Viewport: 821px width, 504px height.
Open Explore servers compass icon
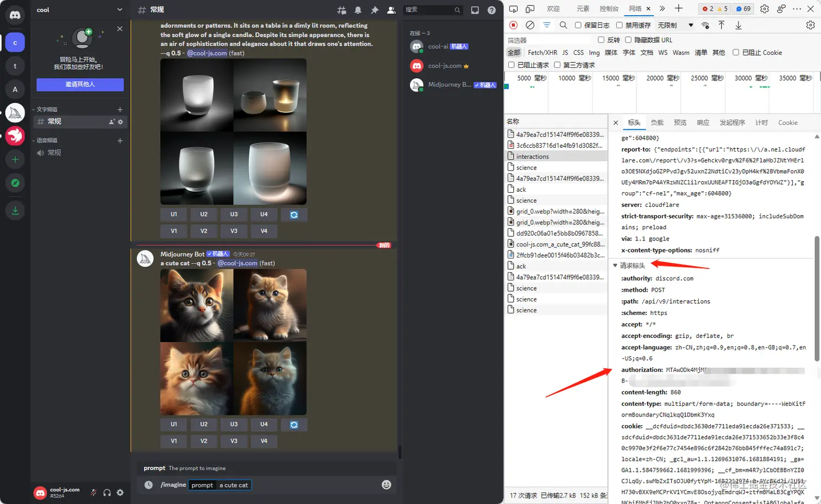[15, 183]
